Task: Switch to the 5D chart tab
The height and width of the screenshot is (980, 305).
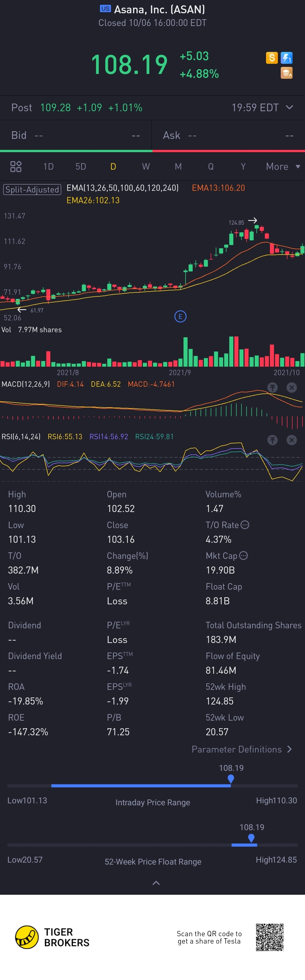Action: [x=81, y=167]
